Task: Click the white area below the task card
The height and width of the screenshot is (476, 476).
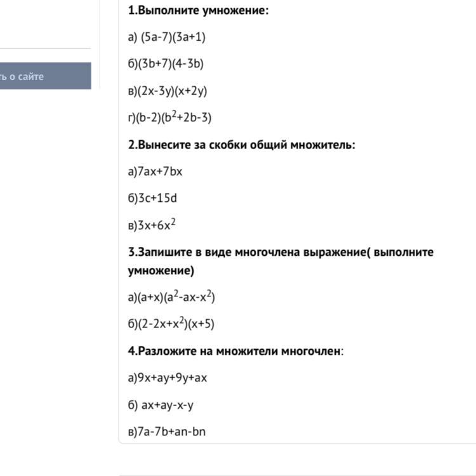Action: pos(298,459)
